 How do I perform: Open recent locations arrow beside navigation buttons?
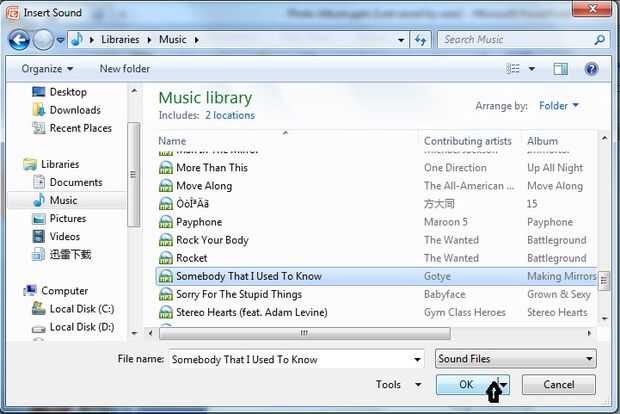tap(60, 40)
